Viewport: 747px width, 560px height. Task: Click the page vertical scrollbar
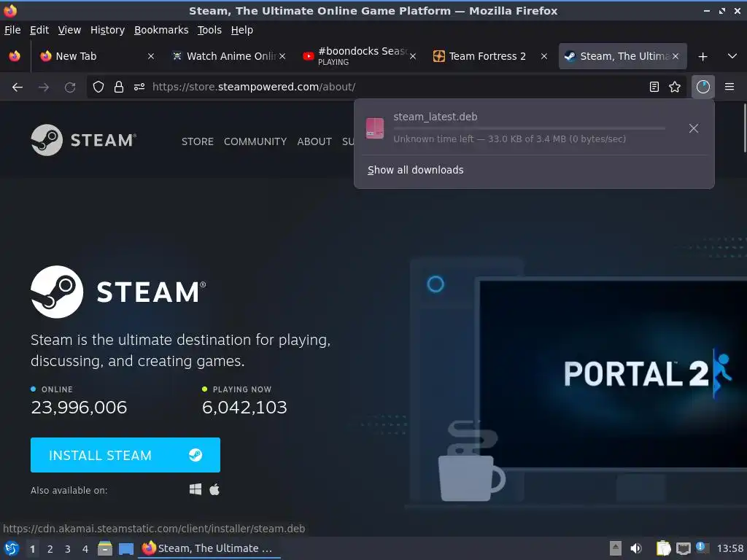tap(744, 128)
